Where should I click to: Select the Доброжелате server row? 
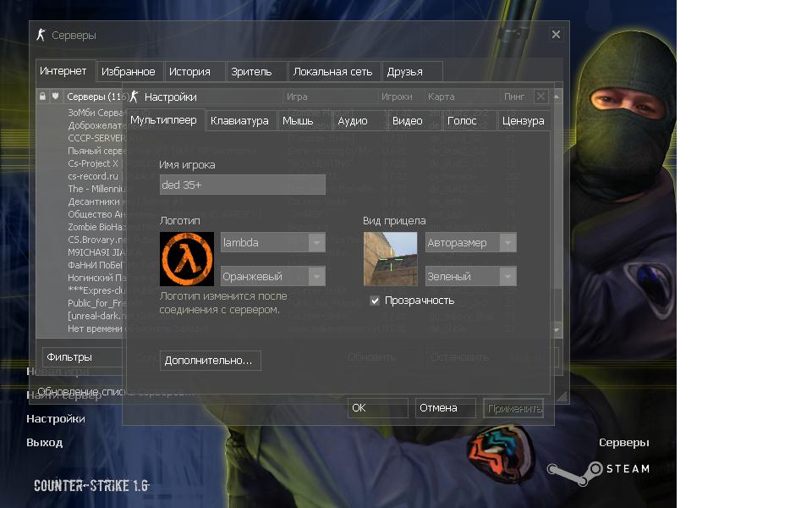click(96, 125)
